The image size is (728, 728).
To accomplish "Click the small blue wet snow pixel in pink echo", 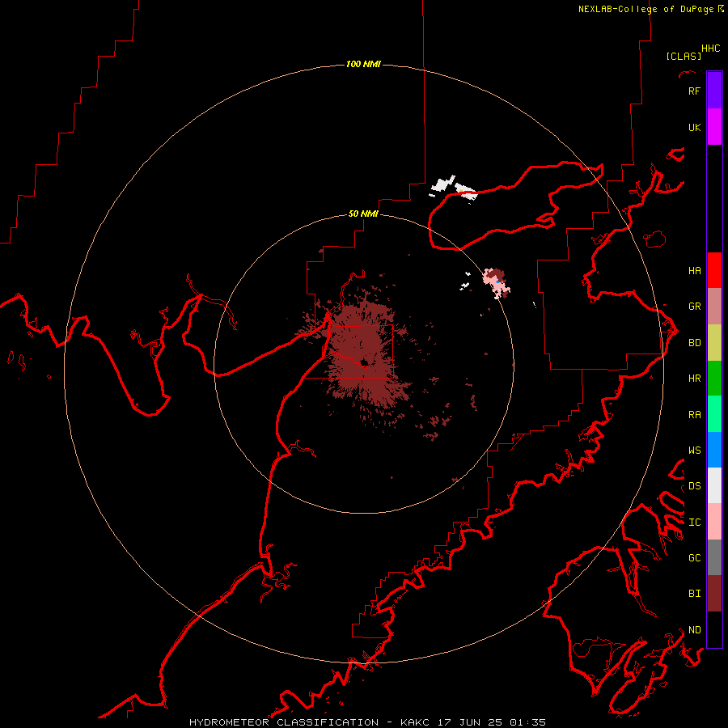I will tap(498, 281).
